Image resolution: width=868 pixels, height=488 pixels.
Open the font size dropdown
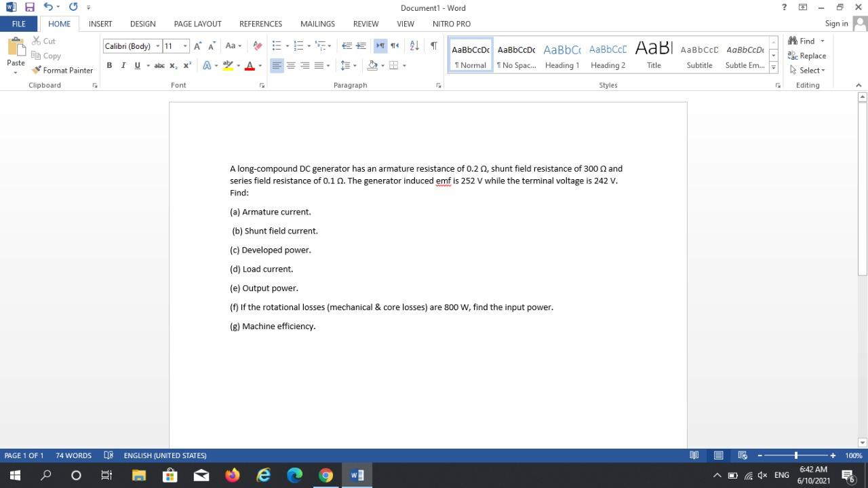pyautogui.click(x=184, y=45)
